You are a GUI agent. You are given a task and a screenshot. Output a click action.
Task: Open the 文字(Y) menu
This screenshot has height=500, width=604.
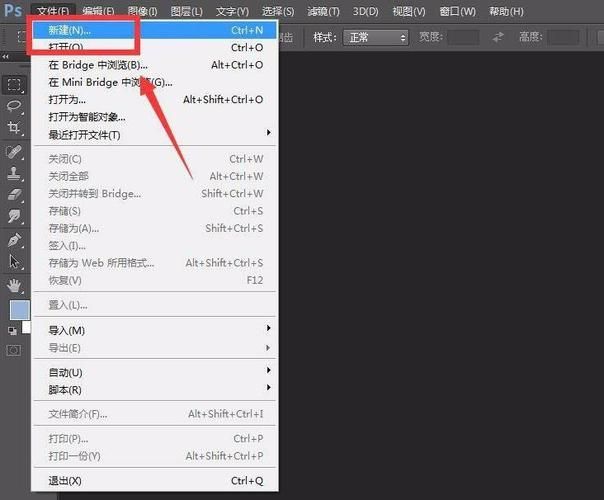pyautogui.click(x=232, y=12)
